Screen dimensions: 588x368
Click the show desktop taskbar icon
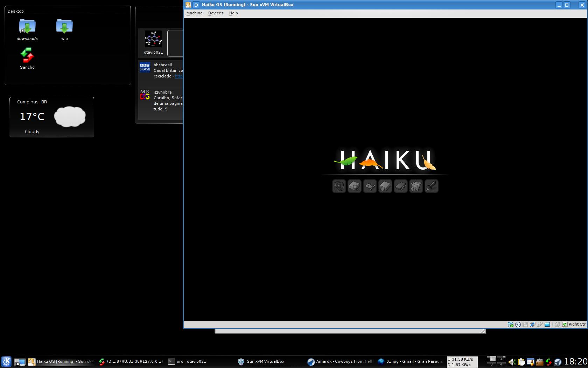coord(20,362)
